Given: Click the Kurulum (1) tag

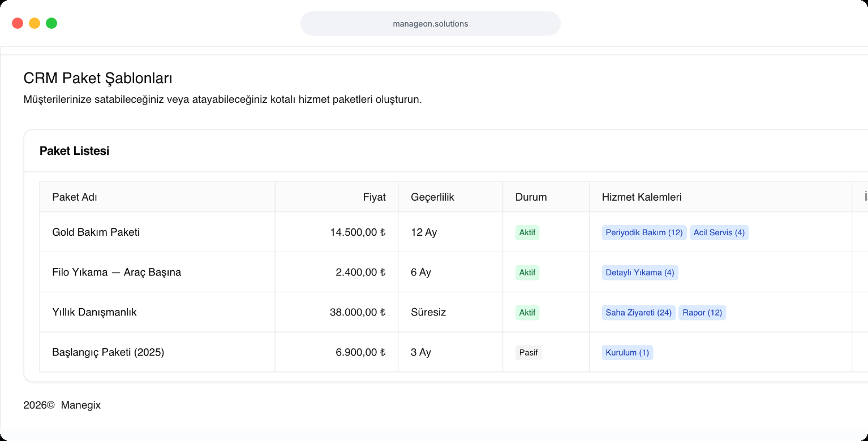Looking at the screenshot, I should coord(628,353).
